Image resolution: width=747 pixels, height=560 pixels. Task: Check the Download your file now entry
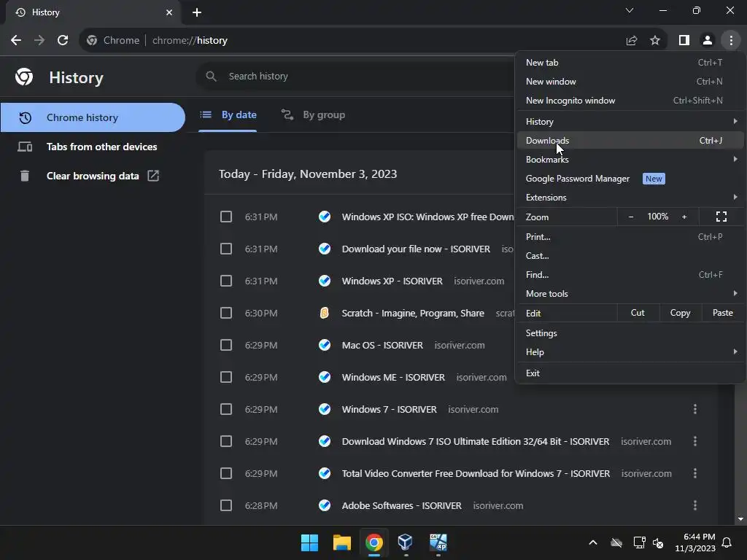(x=226, y=249)
